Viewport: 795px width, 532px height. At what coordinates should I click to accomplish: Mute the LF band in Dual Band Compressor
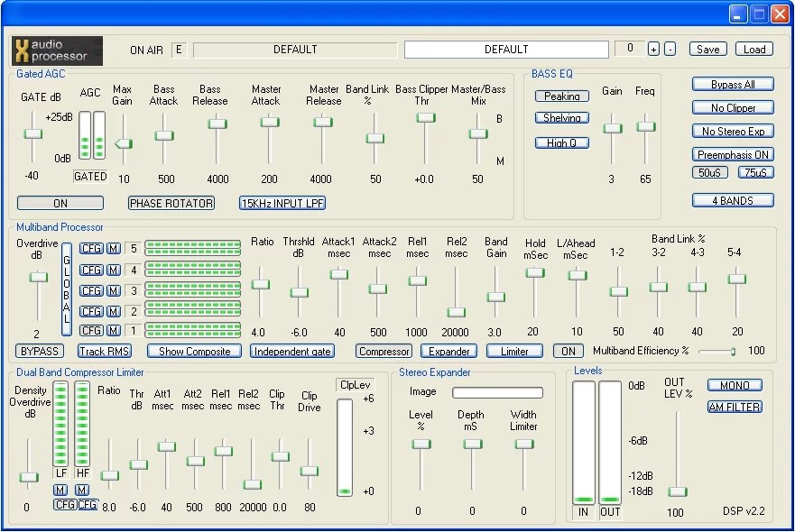click(60, 490)
